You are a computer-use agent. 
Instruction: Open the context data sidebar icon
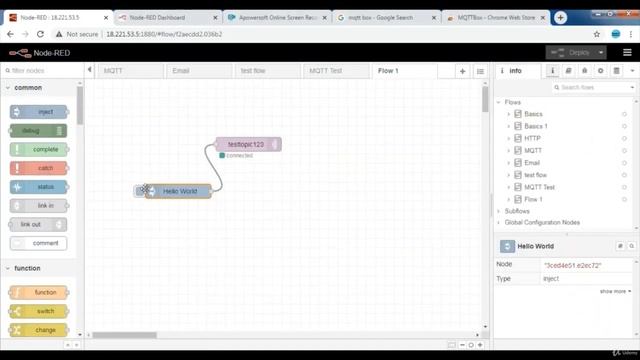[x=616, y=71]
